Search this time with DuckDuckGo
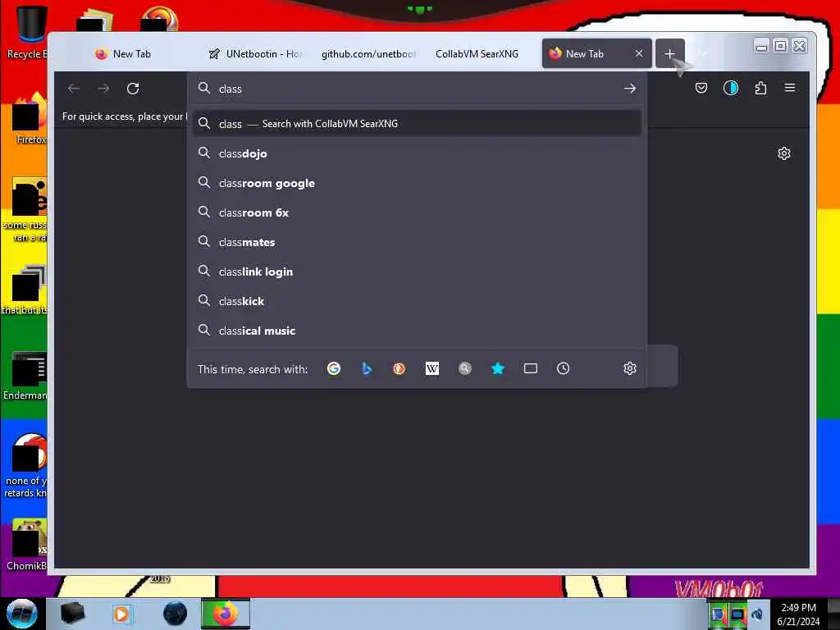The height and width of the screenshot is (630, 840). coord(399,368)
